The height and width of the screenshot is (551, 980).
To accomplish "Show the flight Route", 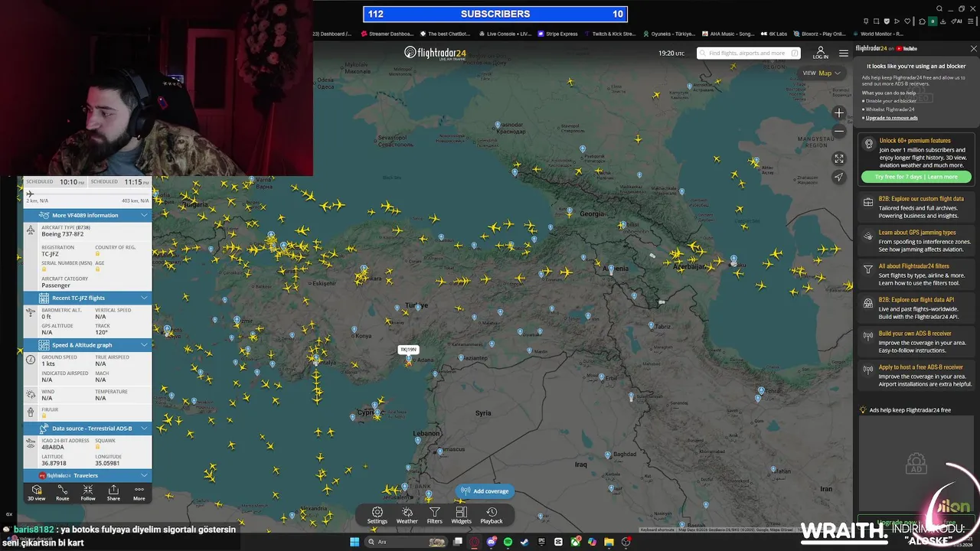I will 62,493.
